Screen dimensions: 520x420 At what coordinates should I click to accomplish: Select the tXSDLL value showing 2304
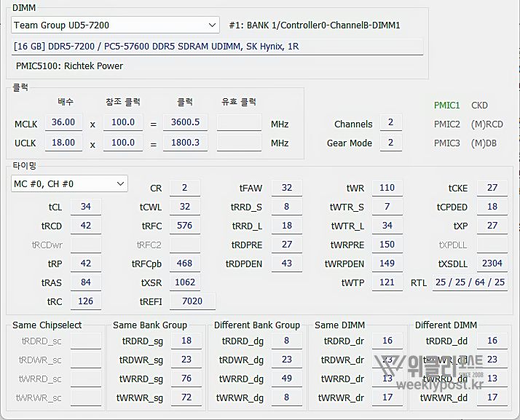492,264
